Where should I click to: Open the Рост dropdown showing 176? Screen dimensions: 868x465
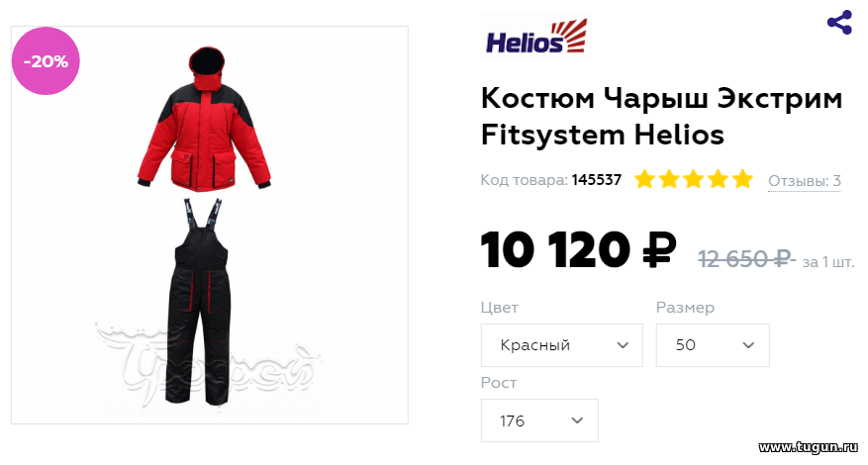539,420
